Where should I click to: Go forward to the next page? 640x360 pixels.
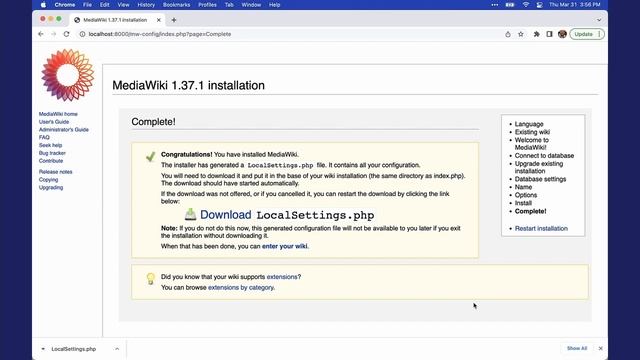(53, 34)
